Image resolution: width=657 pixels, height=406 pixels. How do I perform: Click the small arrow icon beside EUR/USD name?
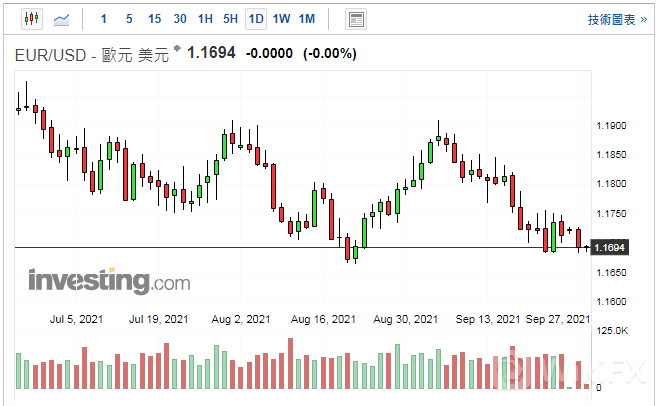[177, 49]
